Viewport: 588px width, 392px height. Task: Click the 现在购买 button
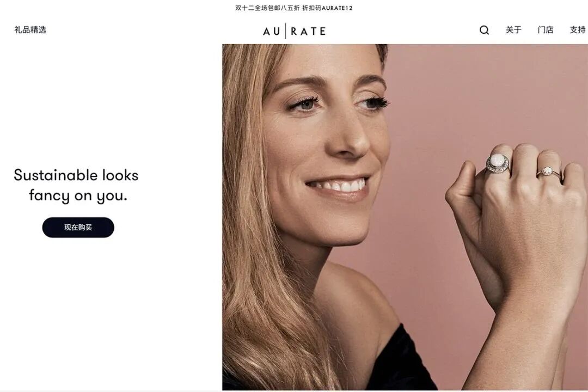[x=78, y=228]
